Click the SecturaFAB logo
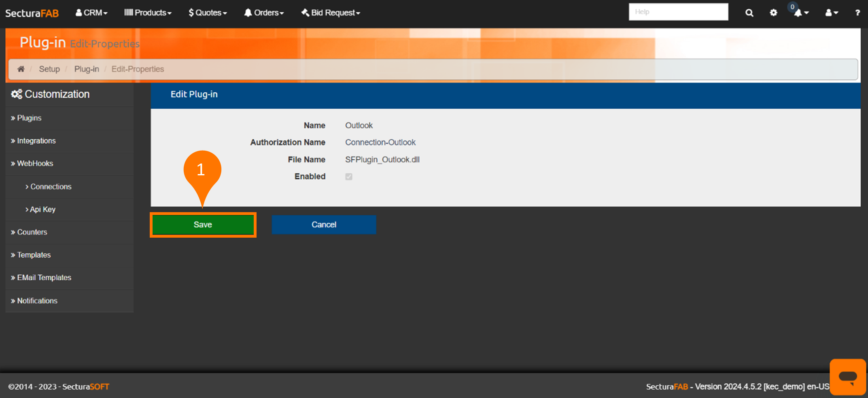868x398 pixels. click(x=32, y=13)
